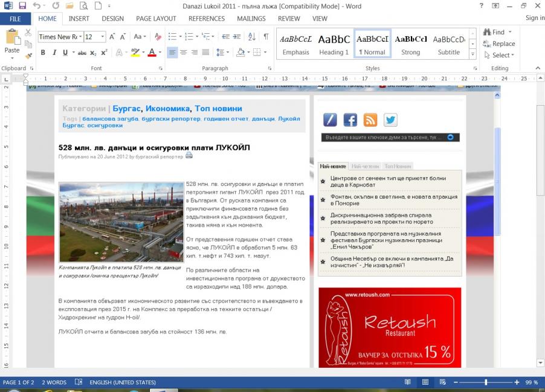Click Shrink Font icon
The width and height of the screenshot is (545, 392).
point(123,37)
